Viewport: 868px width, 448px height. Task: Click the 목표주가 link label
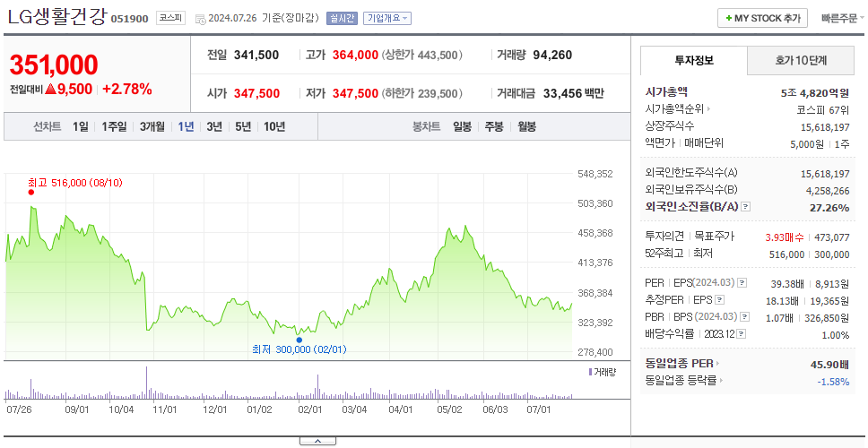pos(714,237)
